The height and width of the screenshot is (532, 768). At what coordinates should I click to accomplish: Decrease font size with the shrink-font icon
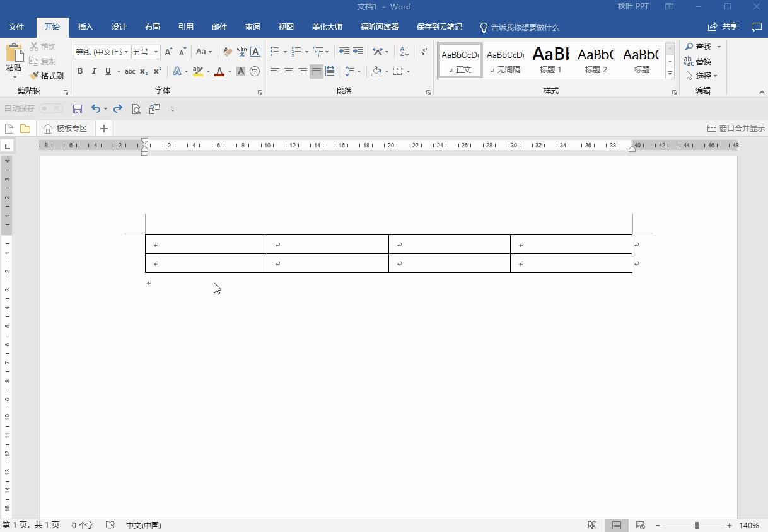click(182, 52)
